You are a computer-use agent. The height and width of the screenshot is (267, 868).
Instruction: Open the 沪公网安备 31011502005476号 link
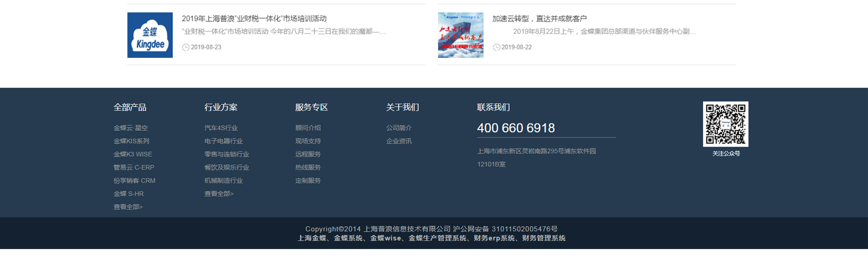(505, 229)
